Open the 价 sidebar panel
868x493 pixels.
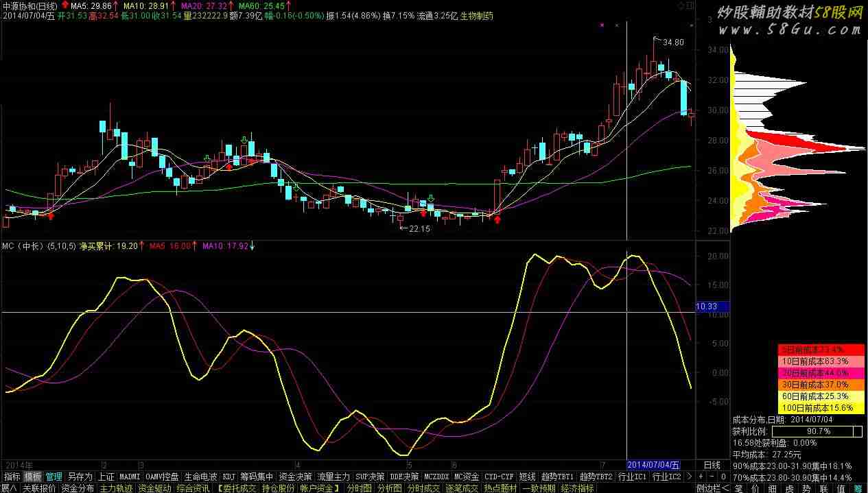[x=755, y=488]
